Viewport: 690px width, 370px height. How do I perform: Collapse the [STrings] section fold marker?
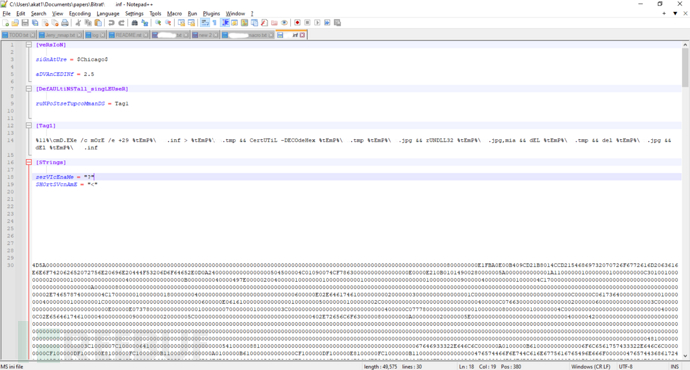pos(29,162)
